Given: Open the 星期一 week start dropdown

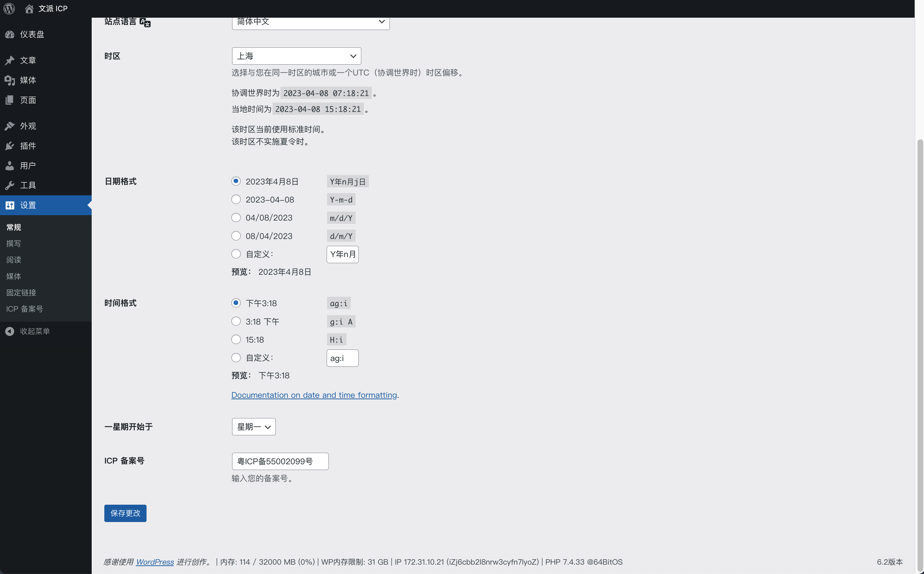Looking at the screenshot, I should [253, 427].
